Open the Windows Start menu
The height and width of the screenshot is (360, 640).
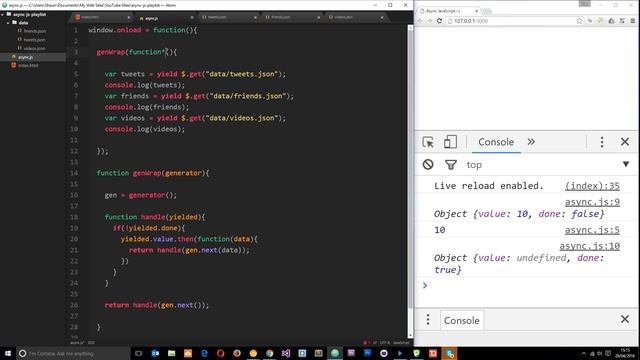coord(7,353)
